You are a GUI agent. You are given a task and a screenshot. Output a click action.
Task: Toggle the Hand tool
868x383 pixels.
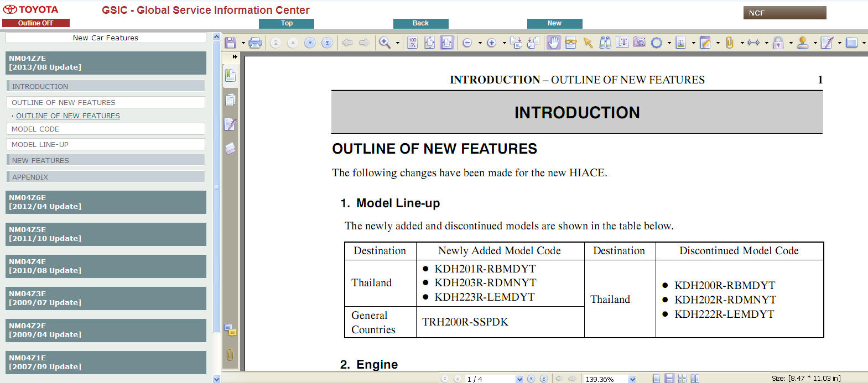[x=554, y=43]
